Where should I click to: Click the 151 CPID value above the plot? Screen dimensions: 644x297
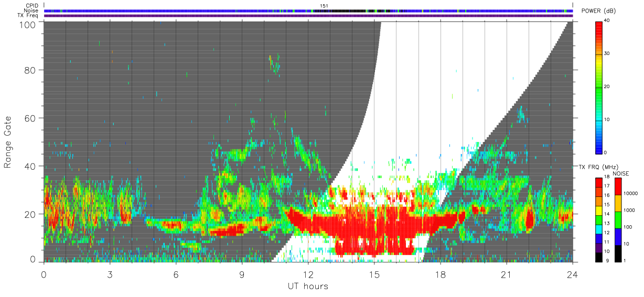[324, 6]
